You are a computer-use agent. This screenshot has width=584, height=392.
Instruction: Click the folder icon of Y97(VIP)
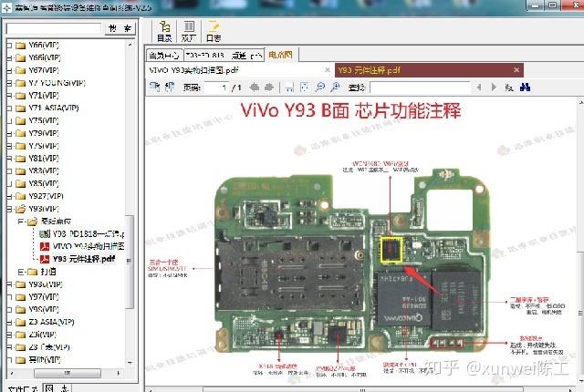[x=21, y=297]
